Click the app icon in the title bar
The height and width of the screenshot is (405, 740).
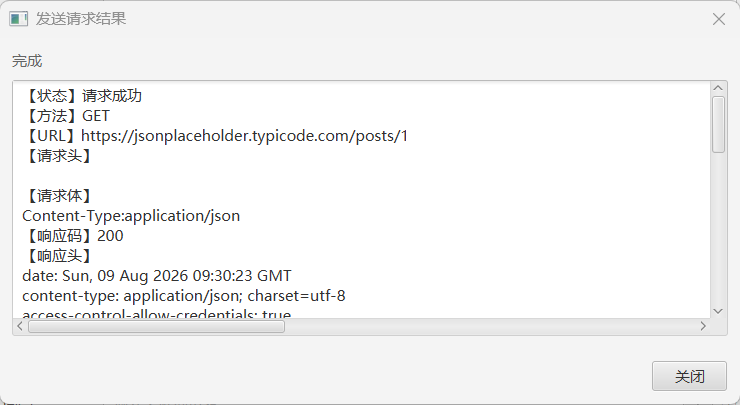[19, 19]
